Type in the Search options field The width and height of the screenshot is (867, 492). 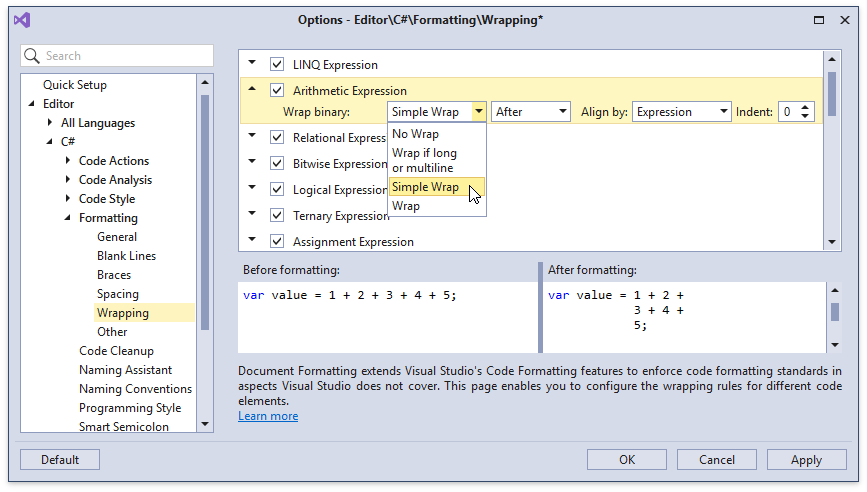125,56
